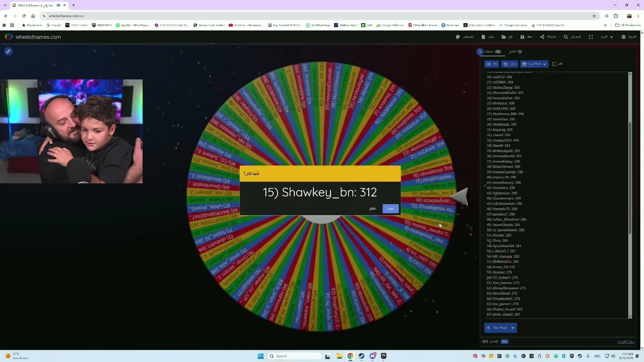Click entry '67) white_shark0: 267'
The image size is (644, 362).
point(503,315)
